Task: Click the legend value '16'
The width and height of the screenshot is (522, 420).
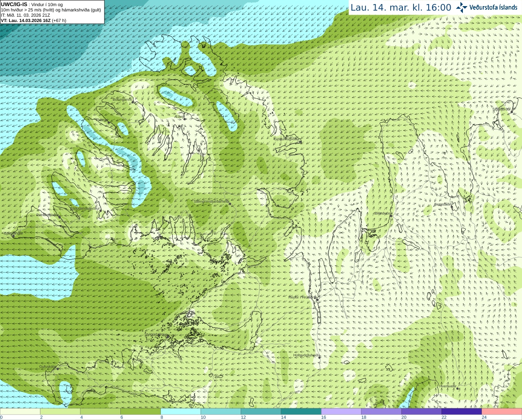Action: pos(323,417)
